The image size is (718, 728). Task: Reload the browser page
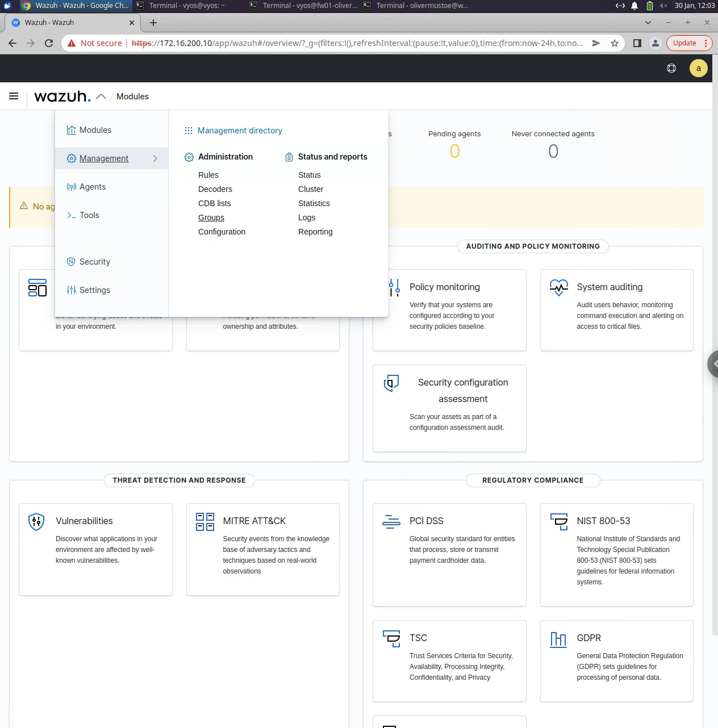[x=49, y=43]
